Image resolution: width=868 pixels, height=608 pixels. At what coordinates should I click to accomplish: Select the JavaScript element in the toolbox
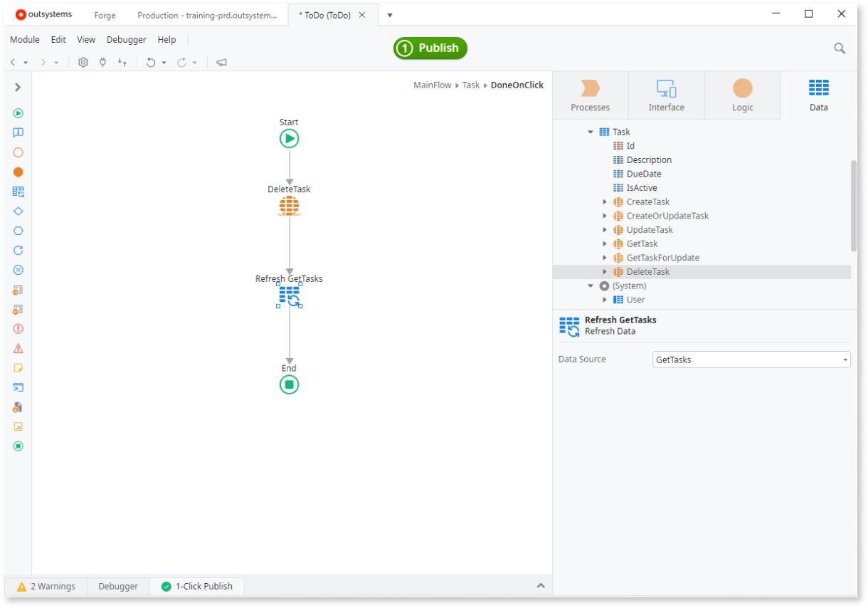pyautogui.click(x=18, y=426)
